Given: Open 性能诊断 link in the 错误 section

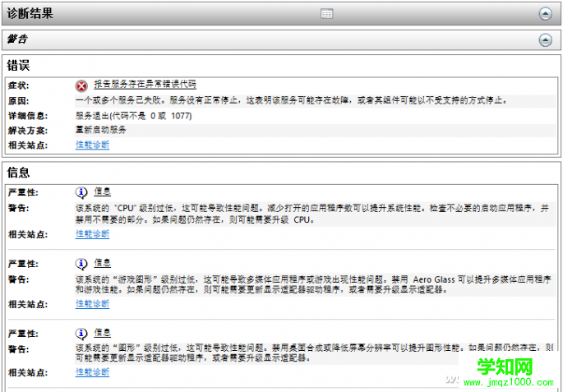Looking at the screenshot, I should (x=92, y=145).
